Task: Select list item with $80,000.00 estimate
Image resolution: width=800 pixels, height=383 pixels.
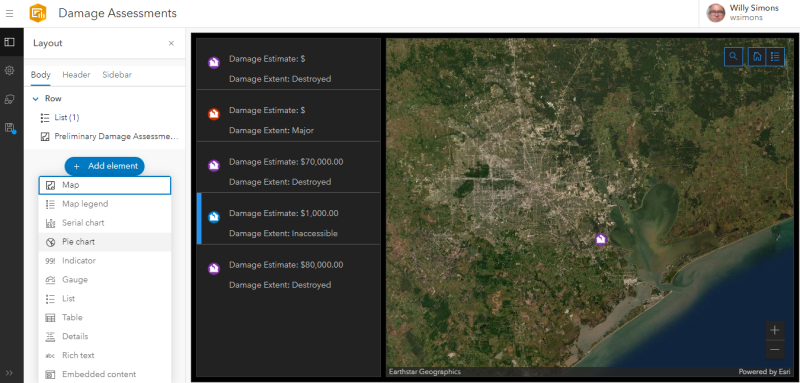Action: [288, 270]
